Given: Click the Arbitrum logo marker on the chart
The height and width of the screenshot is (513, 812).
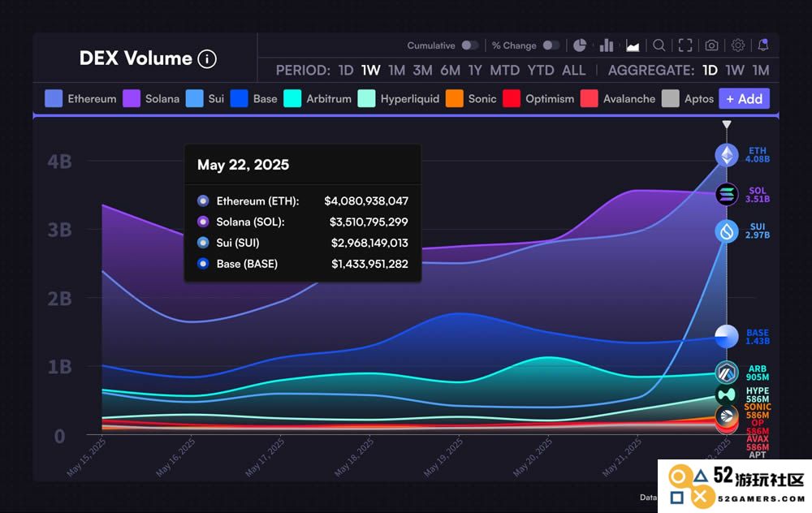Looking at the screenshot, I should pyautogui.click(x=727, y=373).
